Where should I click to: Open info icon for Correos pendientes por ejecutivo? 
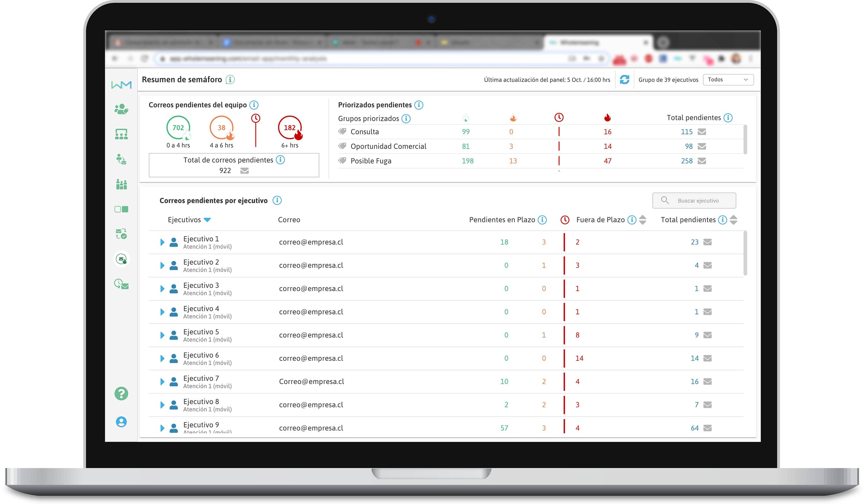click(277, 200)
